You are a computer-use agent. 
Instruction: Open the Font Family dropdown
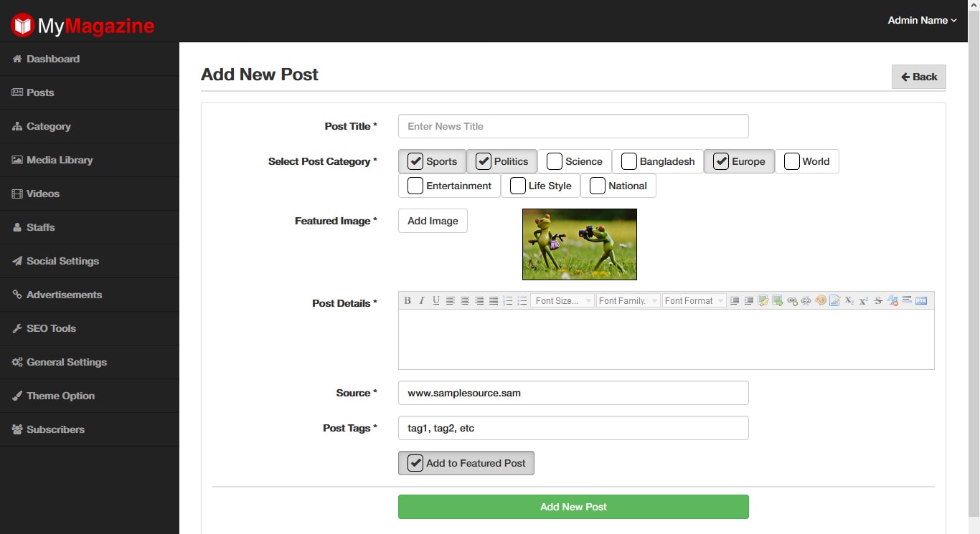627,300
